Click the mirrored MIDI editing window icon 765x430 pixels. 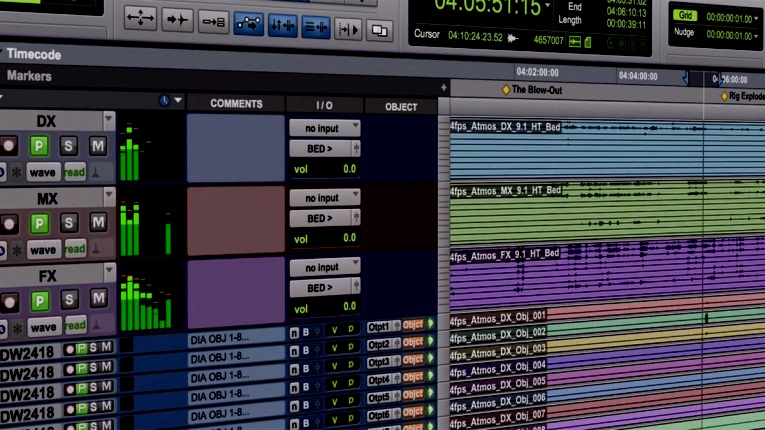(x=379, y=31)
